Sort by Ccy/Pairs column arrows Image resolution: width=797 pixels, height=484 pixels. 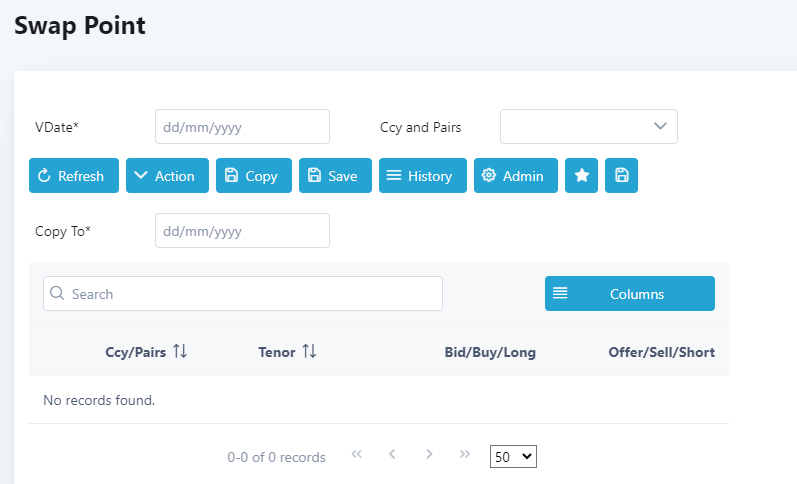point(180,351)
